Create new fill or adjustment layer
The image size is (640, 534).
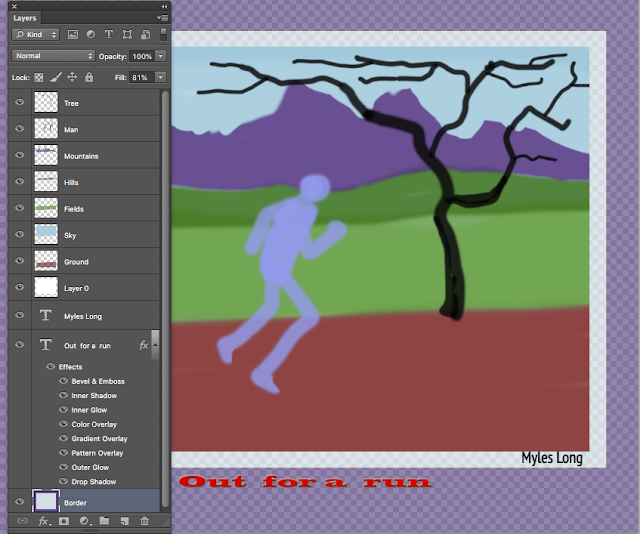tap(84, 521)
